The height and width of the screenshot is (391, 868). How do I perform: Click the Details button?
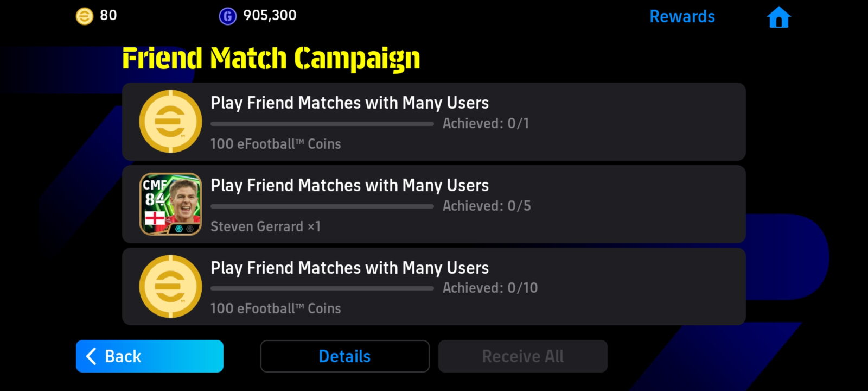click(x=344, y=356)
